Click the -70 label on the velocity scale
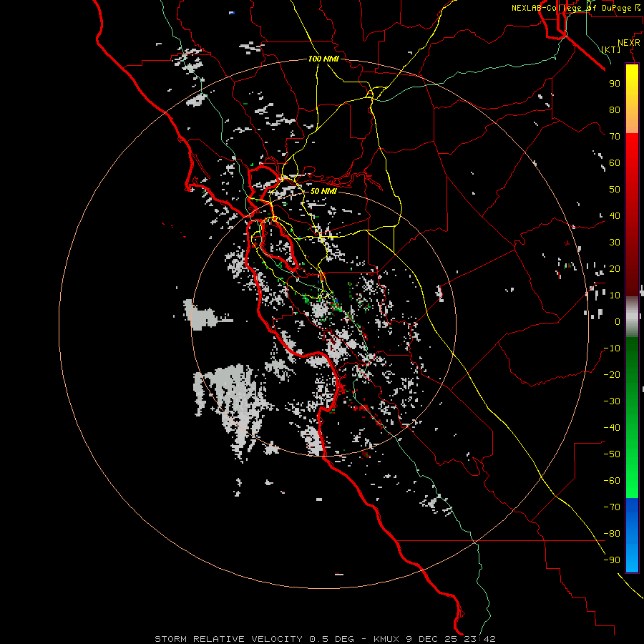The height and width of the screenshot is (644, 644). tap(612, 507)
